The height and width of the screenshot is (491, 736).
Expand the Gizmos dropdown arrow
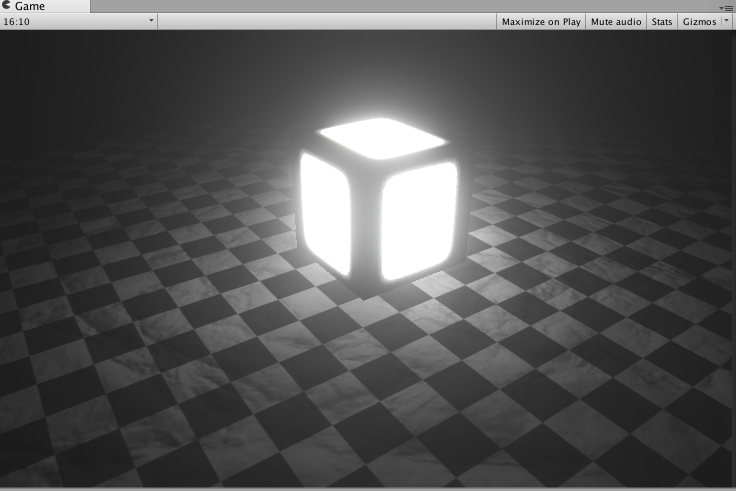727,21
